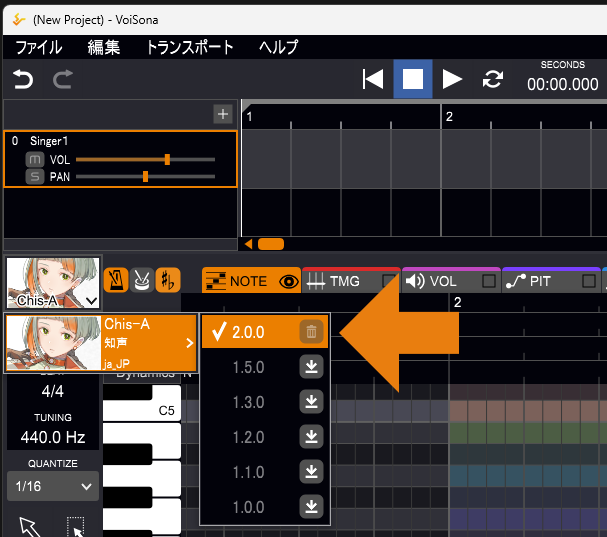Click the 440.0 Hz tuning value
The height and width of the screenshot is (537, 607).
click(x=53, y=437)
